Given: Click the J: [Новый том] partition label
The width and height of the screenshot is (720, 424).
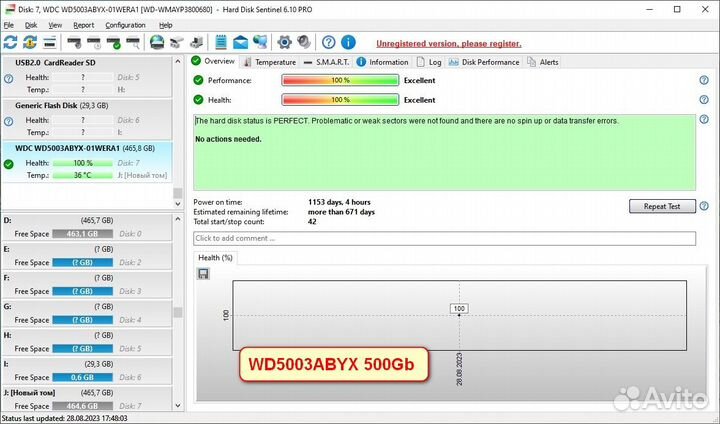Looking at the screenshot, I should tap(29, 393).
